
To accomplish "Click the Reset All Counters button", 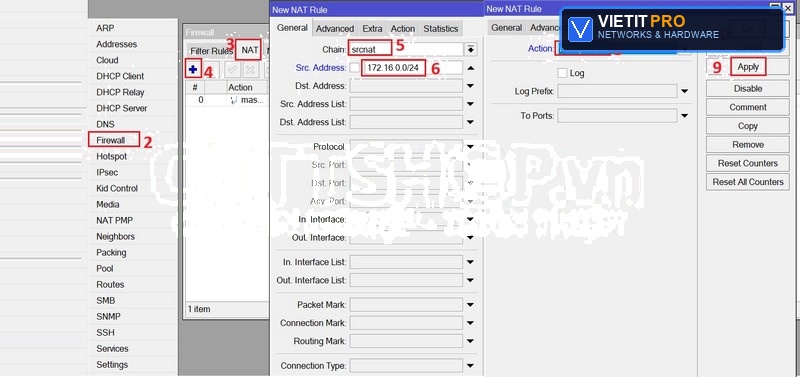I will click(x=747, y=182).
